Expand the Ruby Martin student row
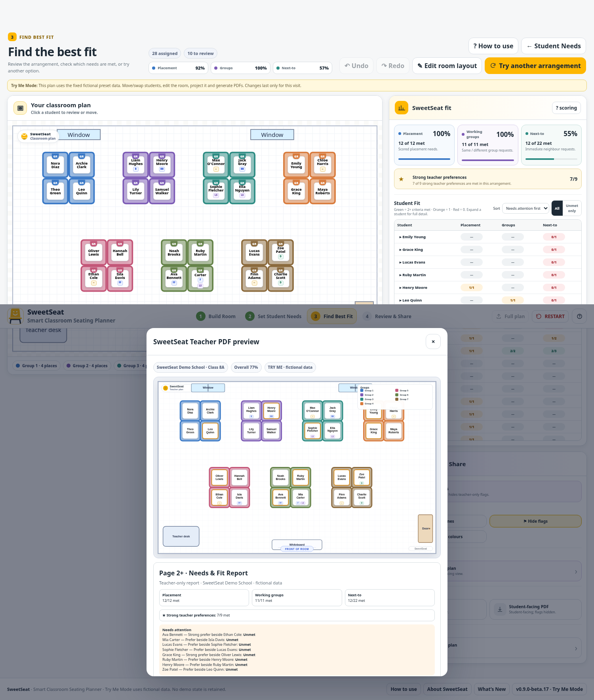Screen dimensions: 594x700 point(488,275)
